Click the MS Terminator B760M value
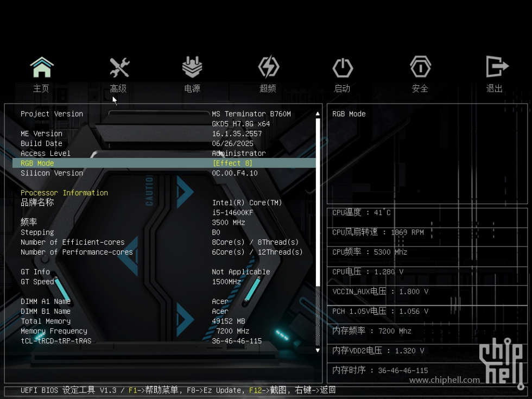The width and height of the screenshot is (532, 399). (x=251, y=114)
